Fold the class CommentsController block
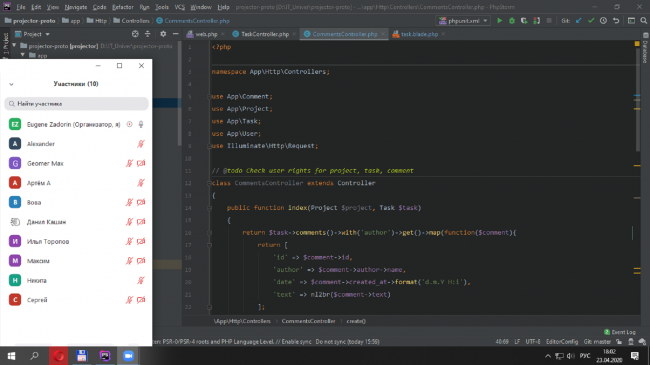Viewport: 650px width, 365px height. [x=209, y=183]
